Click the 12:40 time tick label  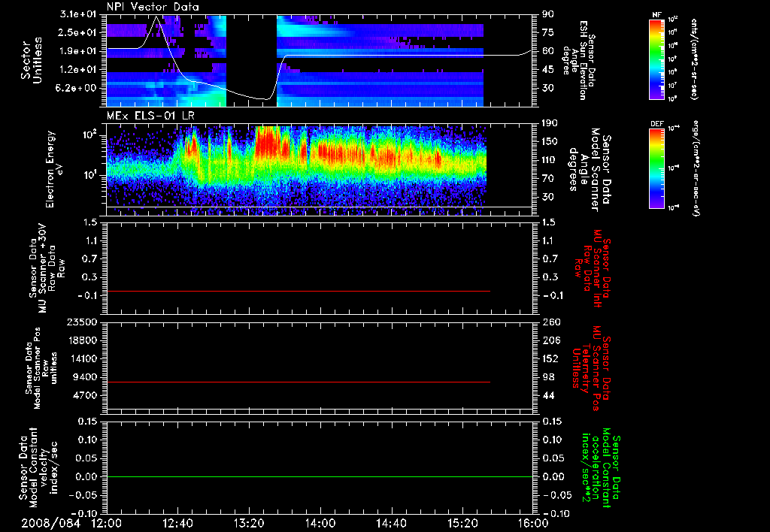[177, 523]
